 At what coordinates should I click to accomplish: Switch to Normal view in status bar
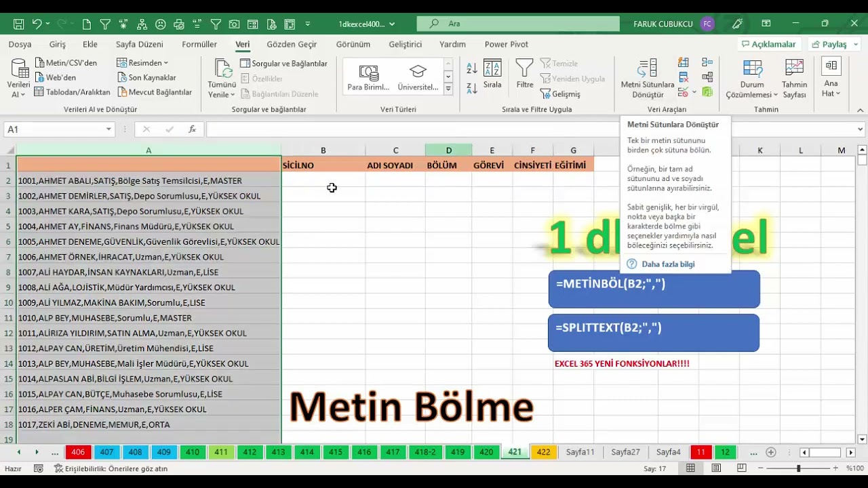(690, 468)
